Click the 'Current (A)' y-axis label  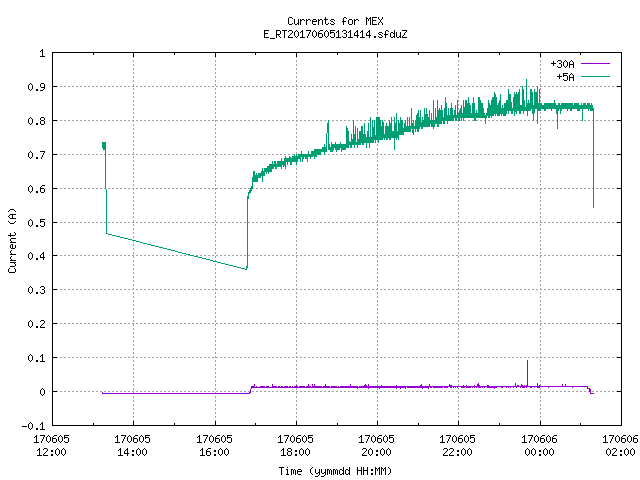click(12, 240)
